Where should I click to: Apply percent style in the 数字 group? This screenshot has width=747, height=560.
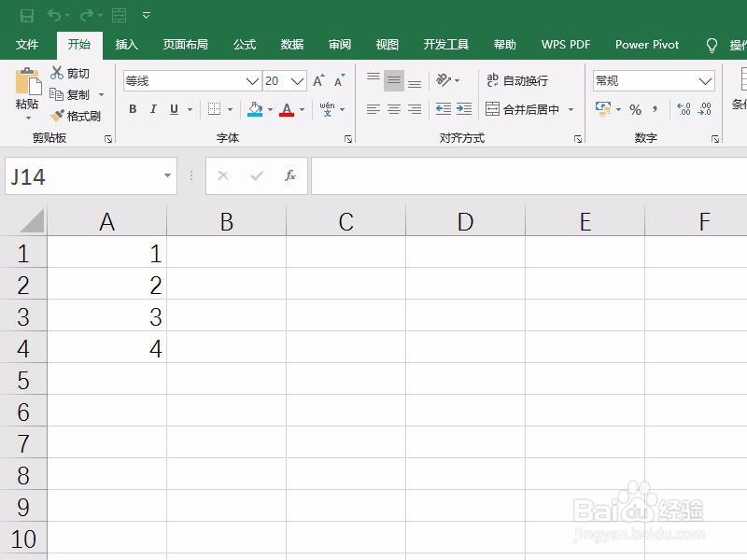click(635, 109)
